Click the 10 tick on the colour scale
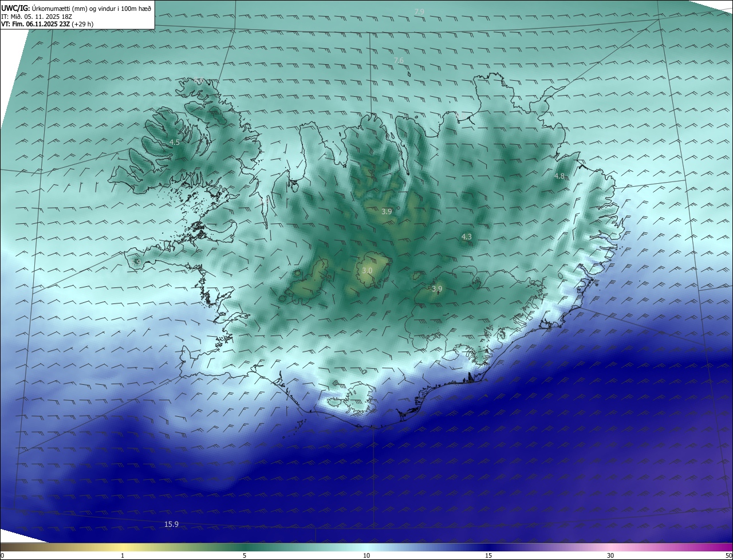The height and width of the screenshot is (560, 733). click(366, 555)
